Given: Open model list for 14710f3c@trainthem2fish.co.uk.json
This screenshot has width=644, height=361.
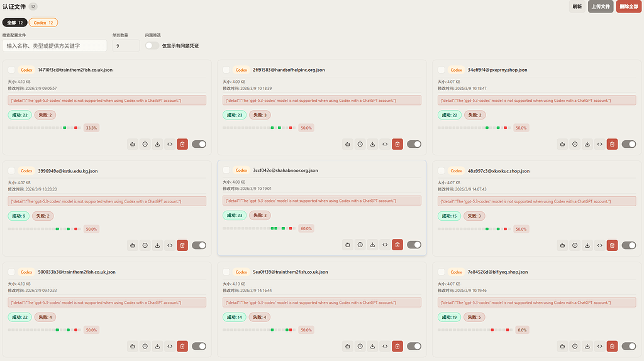Looking at the screenshot, I should coord(133,144).
